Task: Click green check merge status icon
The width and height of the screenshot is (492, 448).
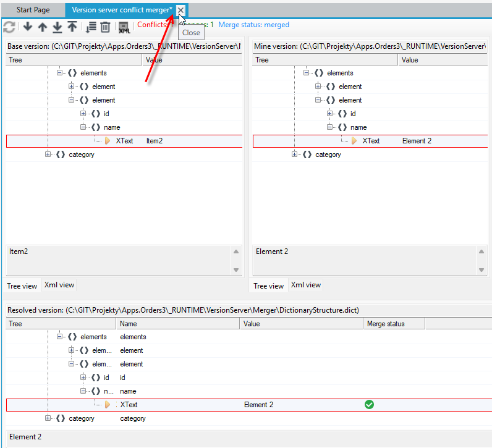Action: tap(370, 405)
